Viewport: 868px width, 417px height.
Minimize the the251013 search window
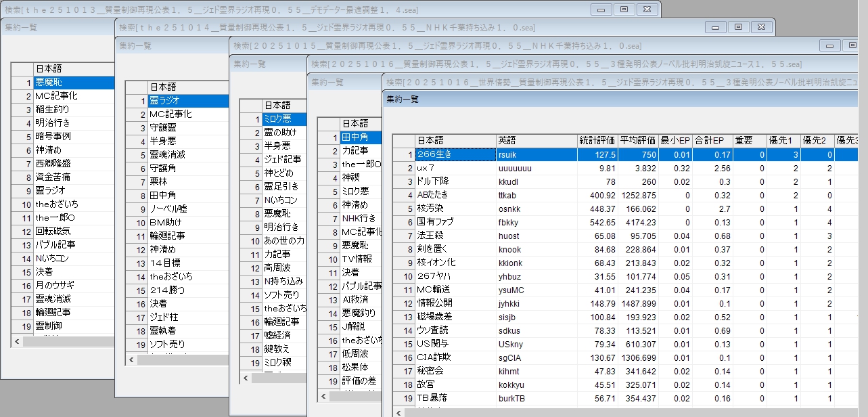599,9
